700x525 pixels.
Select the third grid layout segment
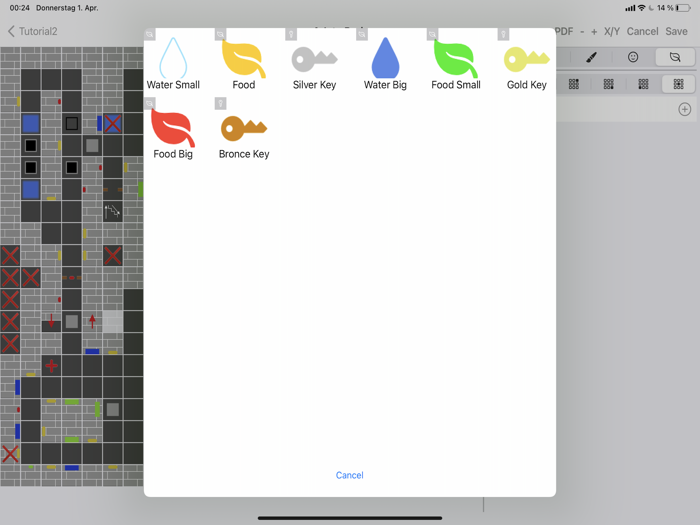coord(643,84)
